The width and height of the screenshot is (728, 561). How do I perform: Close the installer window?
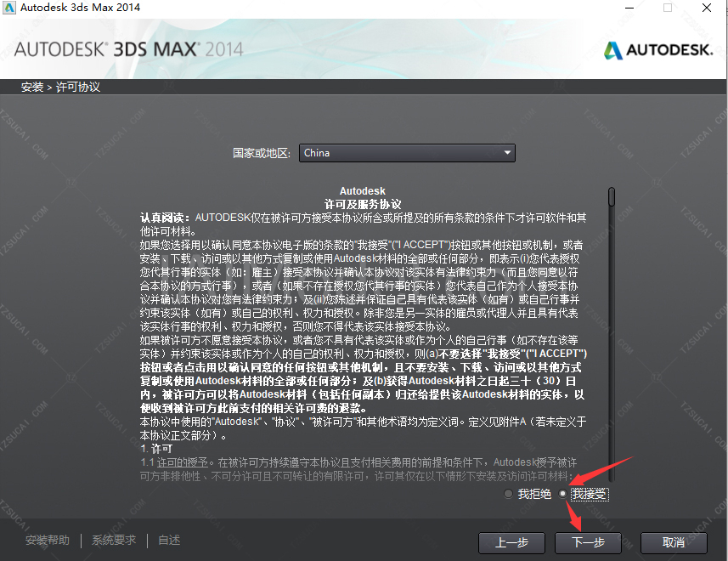coord(707,8)
